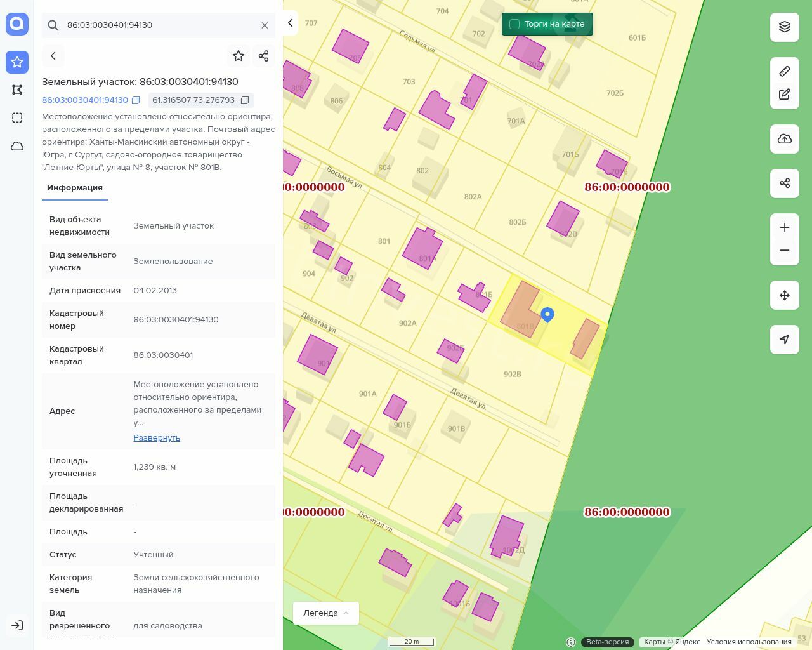This screenshot has width=812, height=650.
Task: Zoom out of the map
Action: tap(785, 250)
